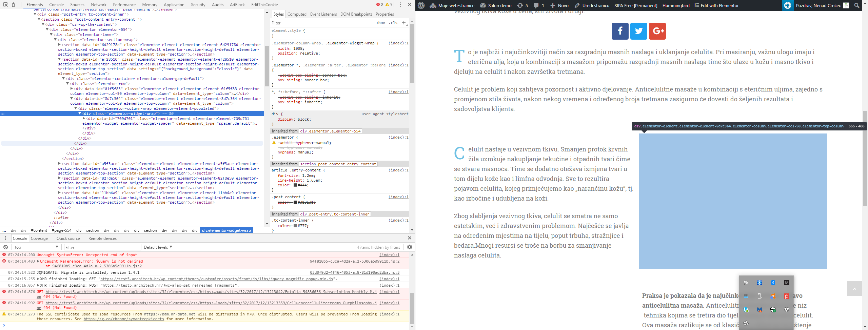This screenshot has width=868, height=330.
Task: Close the console drawer
Action: point(409,238)
